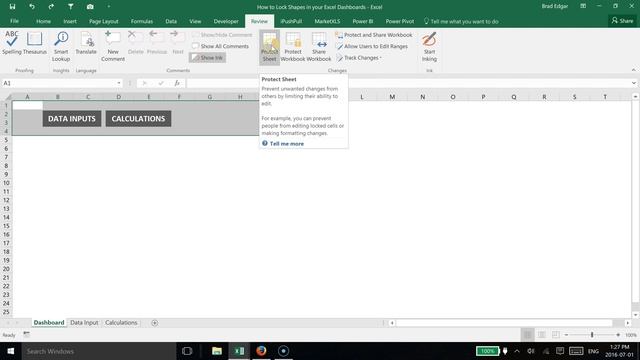
Task: Click zoom in plus button
Action: 618,335
